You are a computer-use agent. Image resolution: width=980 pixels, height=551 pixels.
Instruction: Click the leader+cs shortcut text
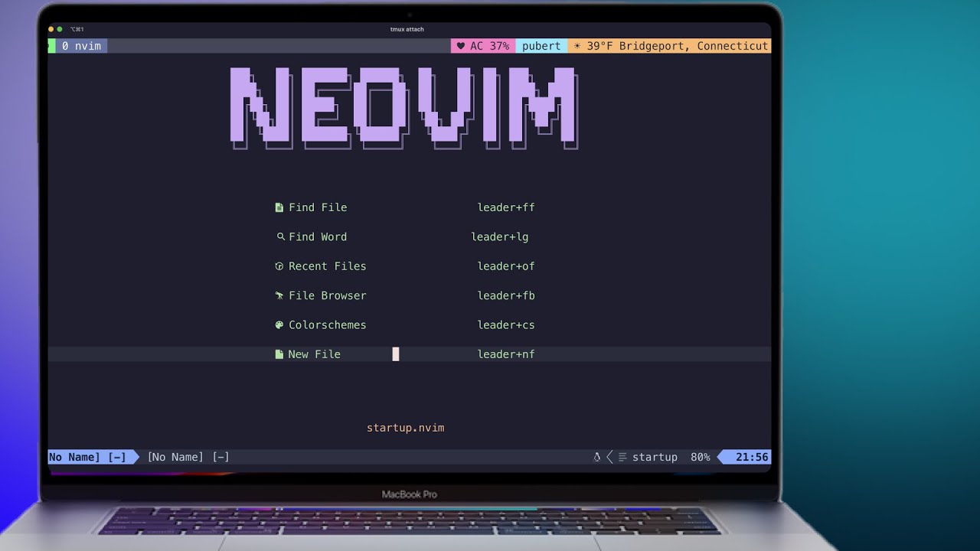click(x=506, y=325)
